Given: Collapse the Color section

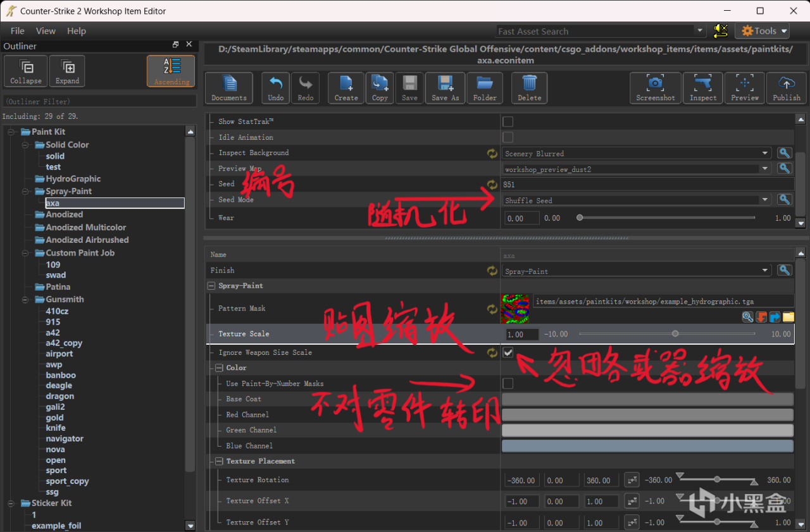Looking at the screenshot, I should click(x=219, y=368).
